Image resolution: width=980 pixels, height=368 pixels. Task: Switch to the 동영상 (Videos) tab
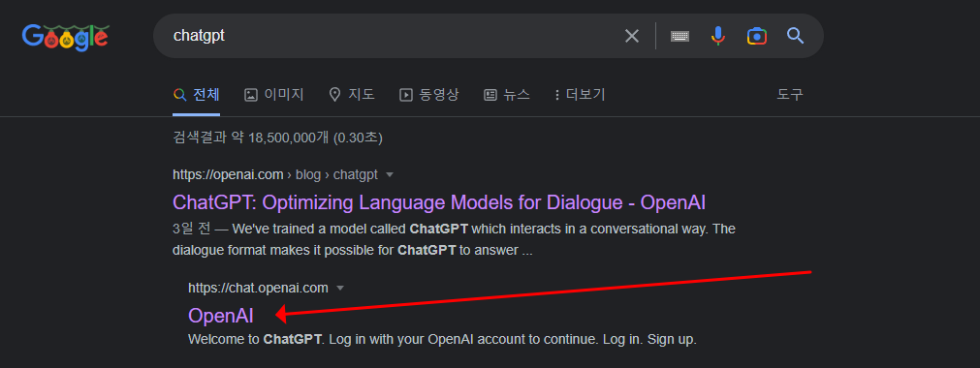click(428, 95)
